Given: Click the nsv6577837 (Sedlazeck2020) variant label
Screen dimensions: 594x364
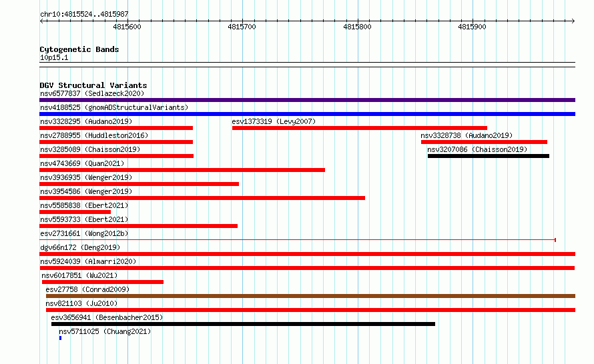Looking at the screenshot, I should pos(92,93).
